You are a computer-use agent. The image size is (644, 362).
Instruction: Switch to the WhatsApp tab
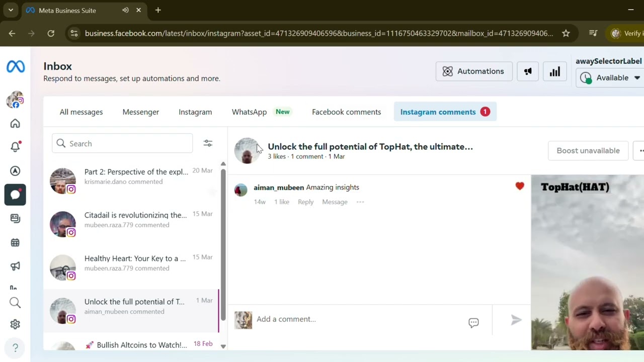261,112
